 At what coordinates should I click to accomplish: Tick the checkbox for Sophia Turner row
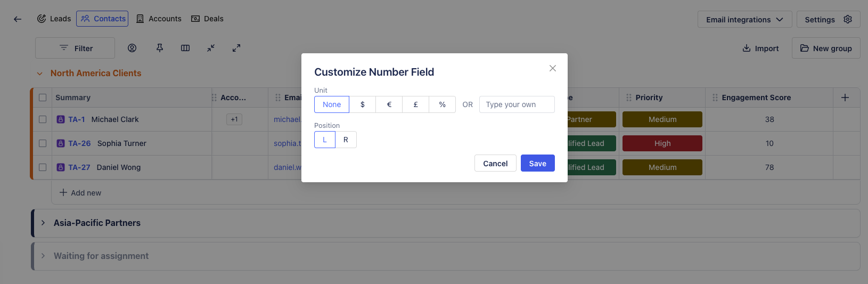43,143
